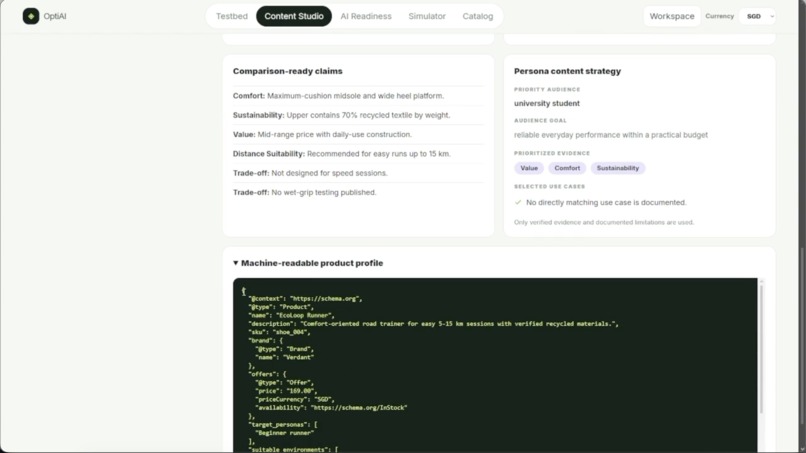806x453 pixels.
Task: Click the SELECTED USE CASES label
Action: pos(549,187)
